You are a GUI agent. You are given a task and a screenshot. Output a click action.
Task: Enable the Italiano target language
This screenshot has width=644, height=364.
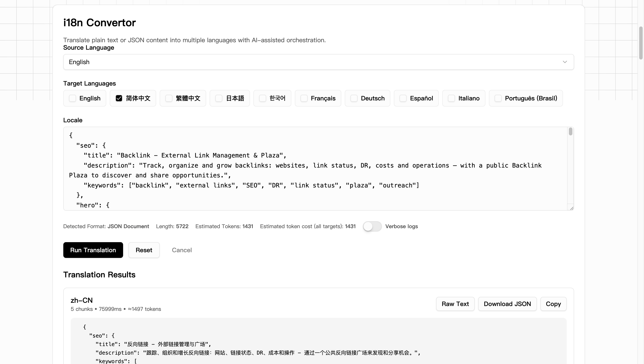click(x=451, y=98)
